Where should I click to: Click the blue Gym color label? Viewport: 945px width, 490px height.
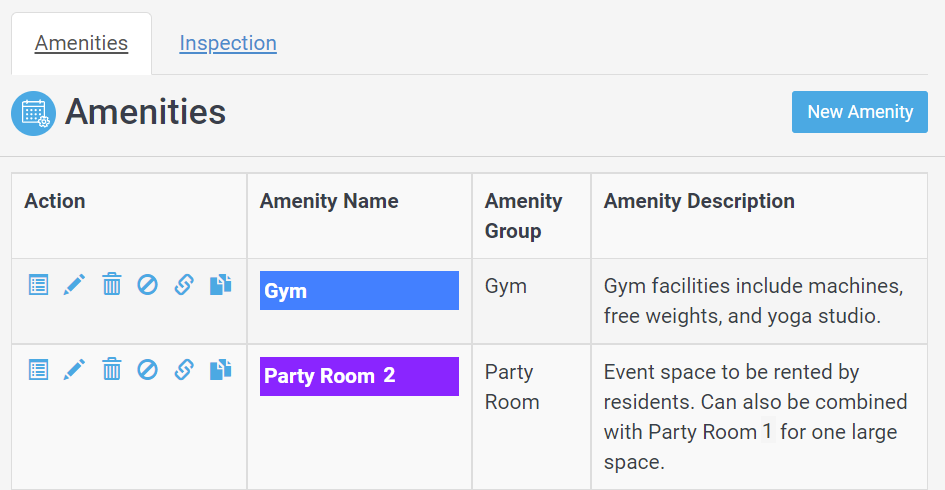(359, 291)
